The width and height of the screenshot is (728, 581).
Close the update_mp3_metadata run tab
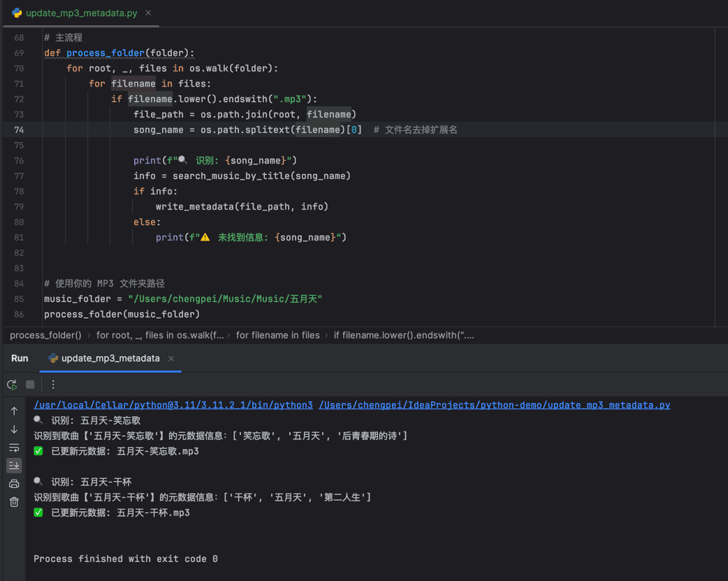(171, 359)
